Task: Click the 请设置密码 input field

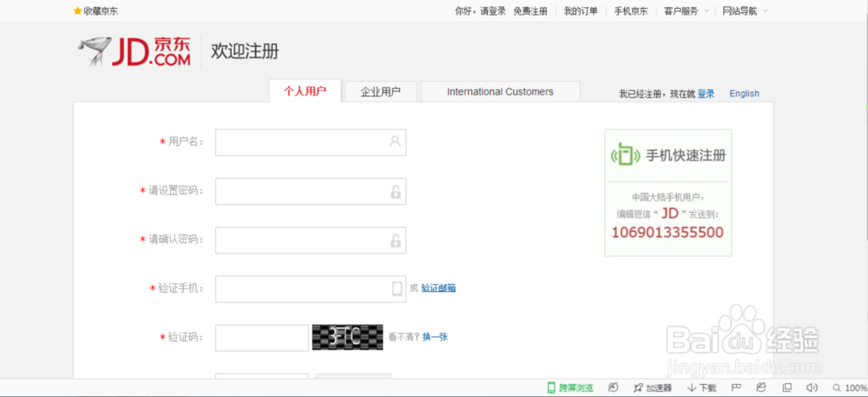Action: coord(311,191)
